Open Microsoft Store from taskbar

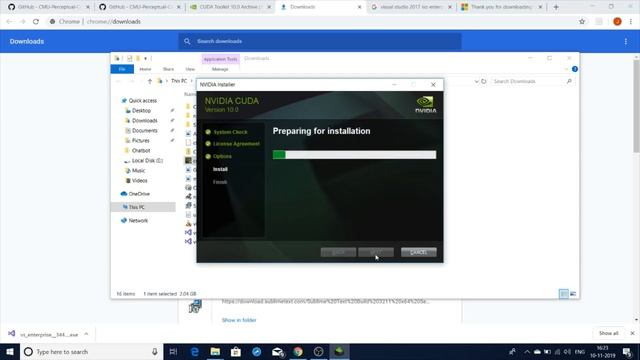[236, 351]
